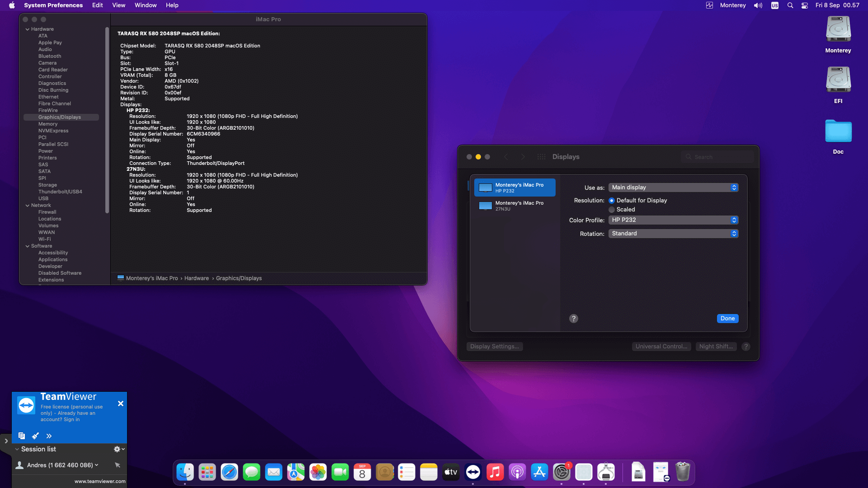
Task: Click remote cursor icon beside Andres session
Action: tap(118, 465)
